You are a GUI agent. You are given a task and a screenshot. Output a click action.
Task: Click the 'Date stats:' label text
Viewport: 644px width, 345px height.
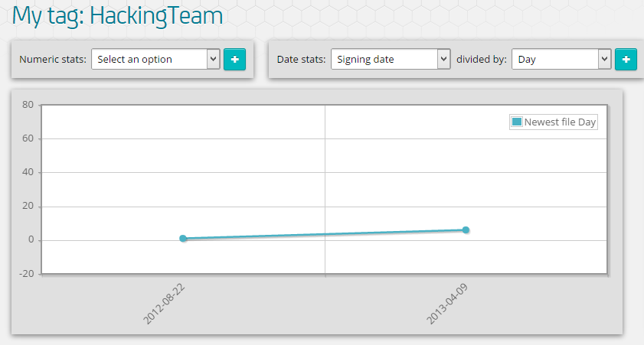coord(301,59)
